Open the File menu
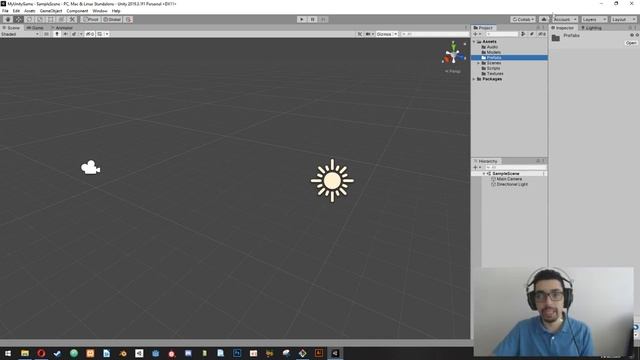640x360 pixels. [5, 11]
